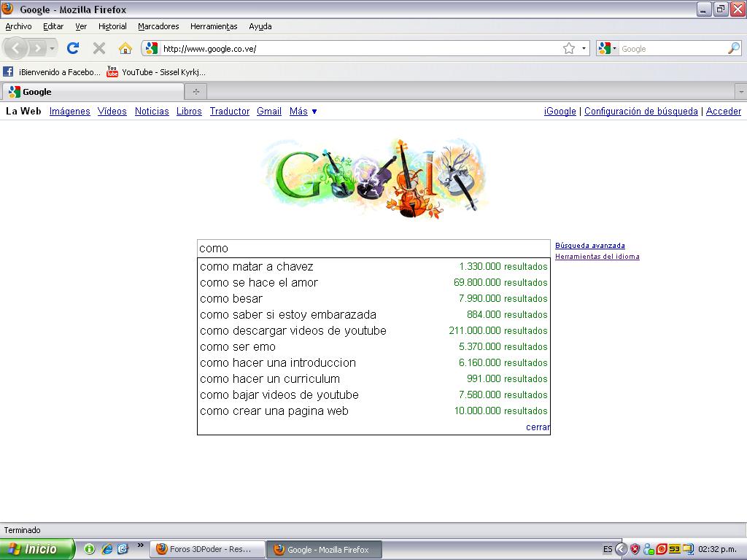Open a new tab with plus button
Image resolution: width=747 pixels, height=560 pixels.
196,91
